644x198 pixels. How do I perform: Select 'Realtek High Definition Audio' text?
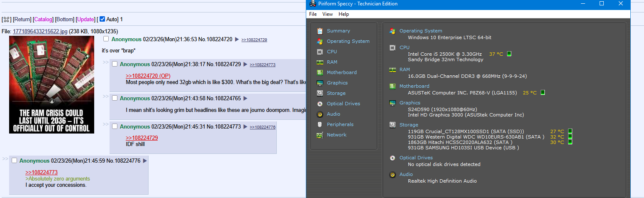tap(442, 181)
